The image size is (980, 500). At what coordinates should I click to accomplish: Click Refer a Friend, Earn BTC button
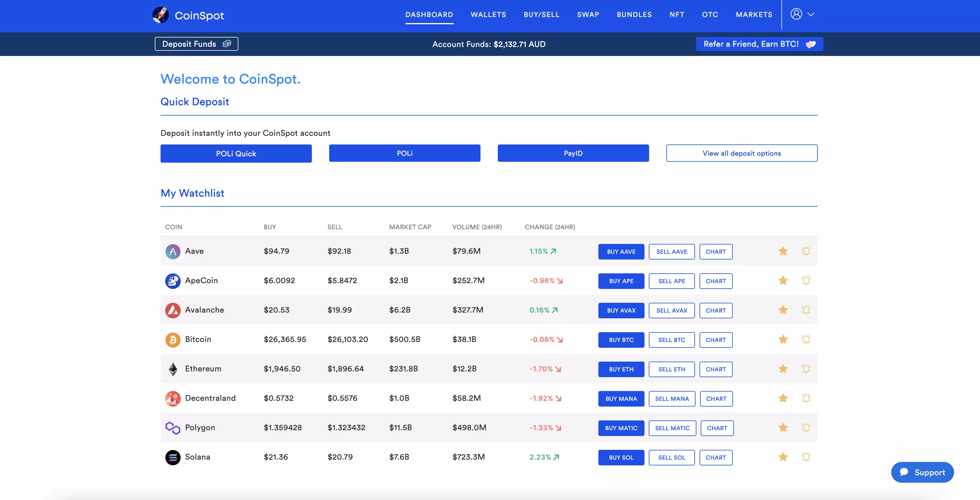(x=759, y=44)
